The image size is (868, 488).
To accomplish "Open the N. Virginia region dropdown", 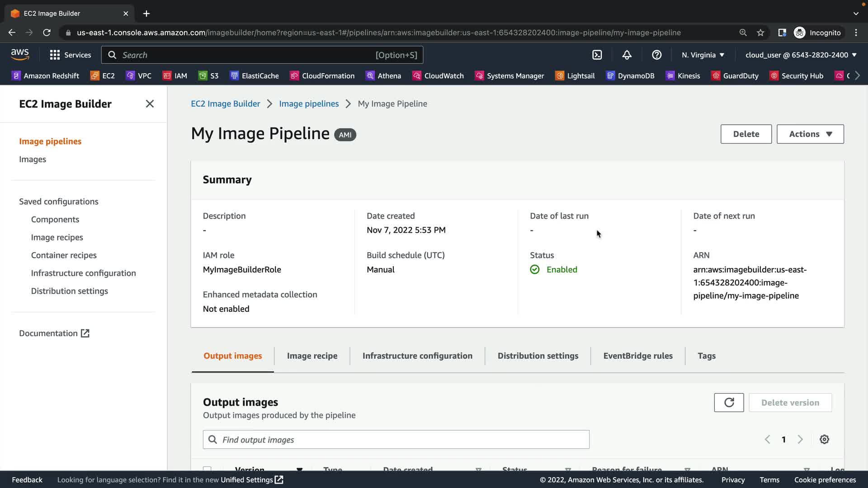I will [x=703, y=55].
